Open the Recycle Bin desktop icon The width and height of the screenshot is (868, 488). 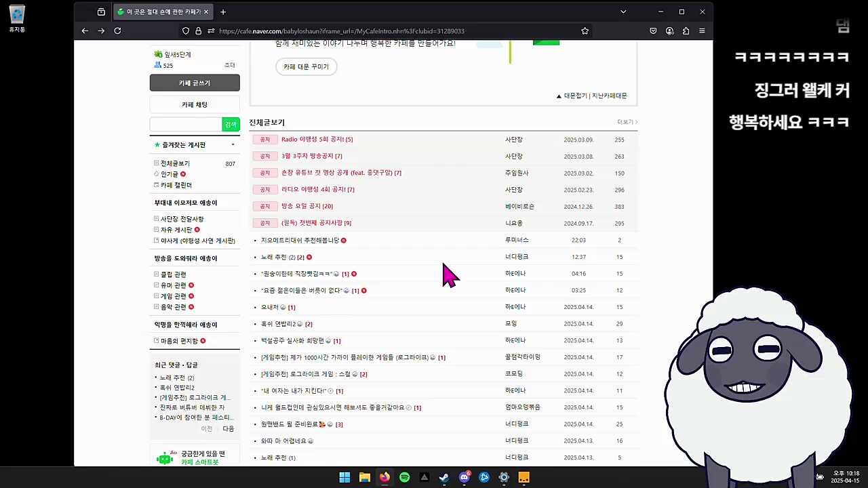pyautogui.click(x=17, y=19)
